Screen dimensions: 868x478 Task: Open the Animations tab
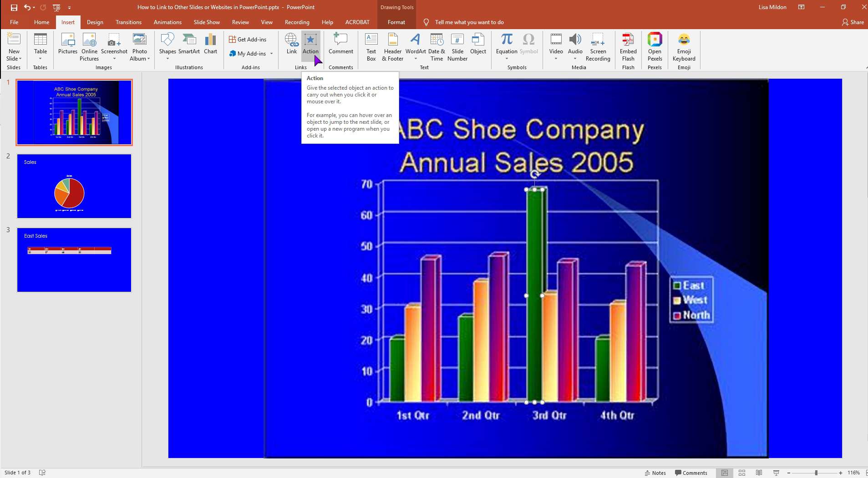(x=168, y=22)
